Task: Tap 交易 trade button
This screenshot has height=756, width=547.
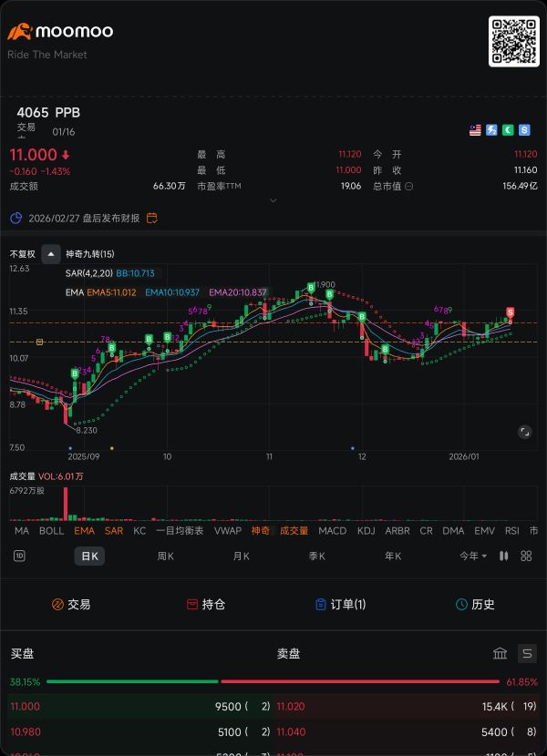Action: tap(71, 605)
